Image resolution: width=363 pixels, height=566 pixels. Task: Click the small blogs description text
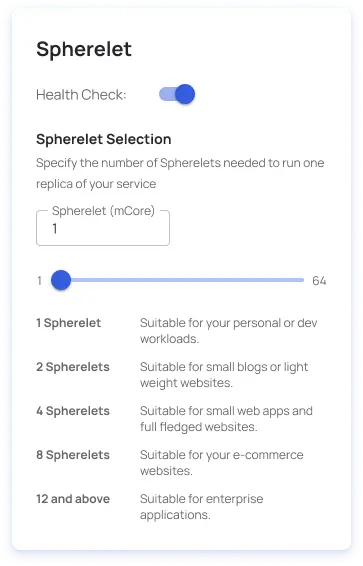(224, 375)
